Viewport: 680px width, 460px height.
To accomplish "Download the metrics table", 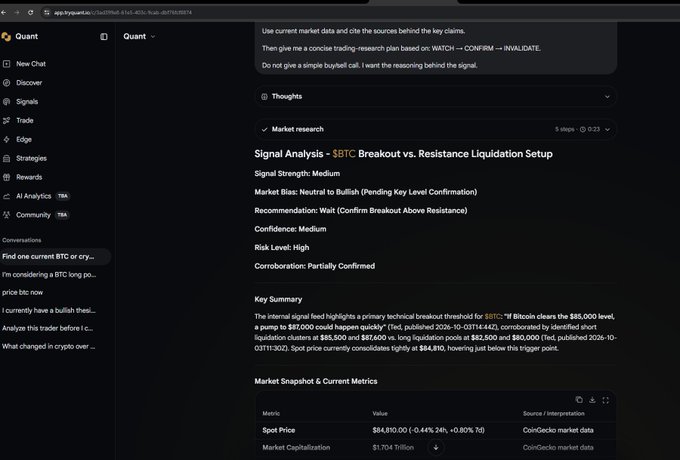I will 592,400.
